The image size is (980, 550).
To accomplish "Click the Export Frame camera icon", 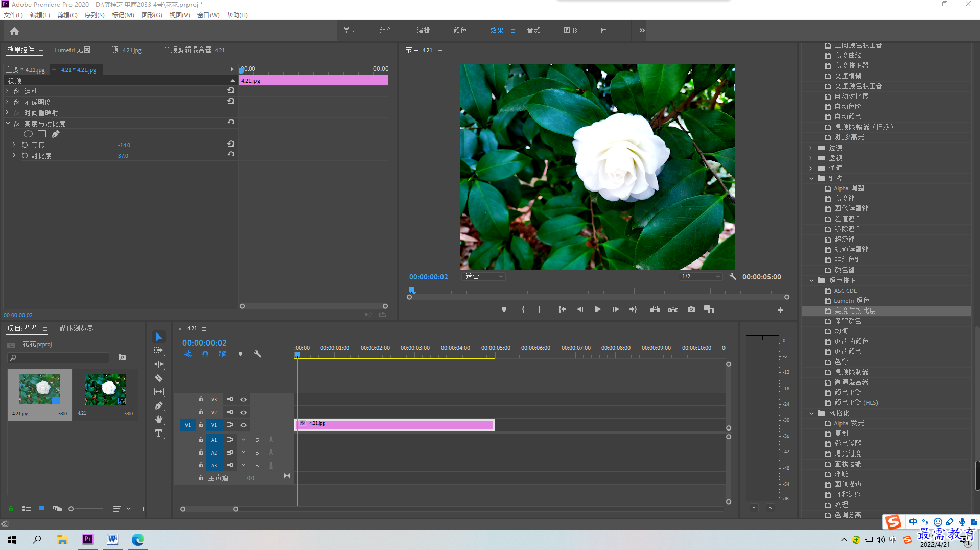I will click(x=691, y=309).
